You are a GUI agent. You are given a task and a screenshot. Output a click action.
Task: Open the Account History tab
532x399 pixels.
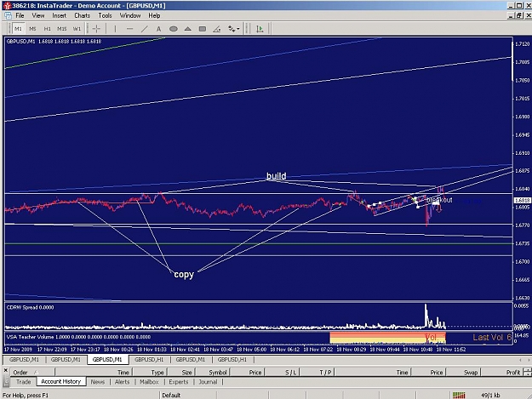click(x=61, y=382)
